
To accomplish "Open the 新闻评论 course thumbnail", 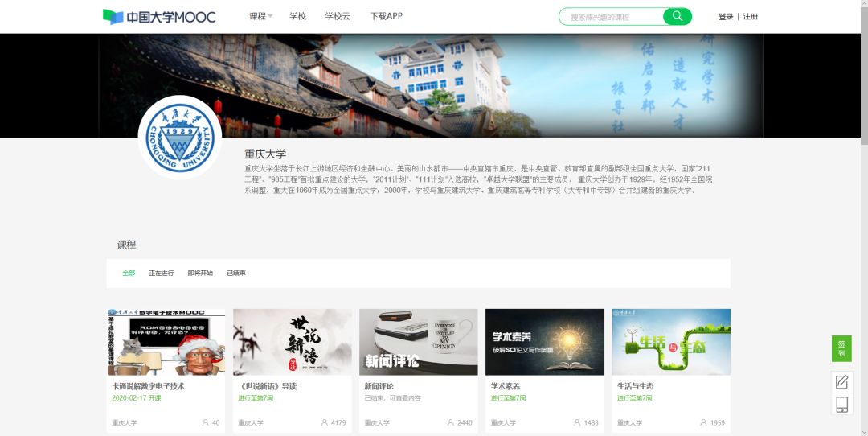I will pyautogui.click(x=419, y=342).
